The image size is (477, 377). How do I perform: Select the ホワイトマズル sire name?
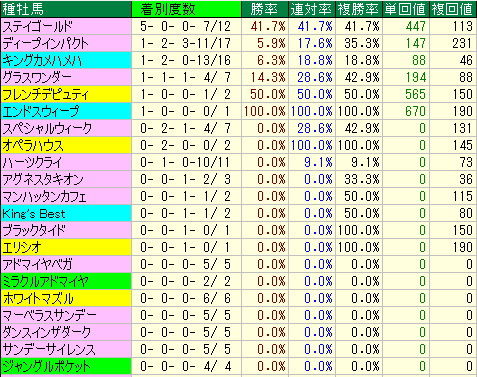coord(38,298)
